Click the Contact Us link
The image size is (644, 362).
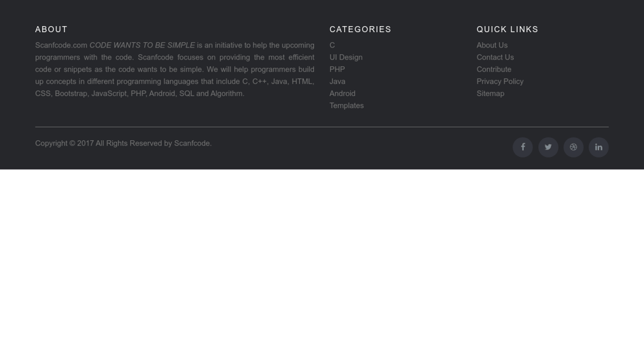(x=495, y=58)
